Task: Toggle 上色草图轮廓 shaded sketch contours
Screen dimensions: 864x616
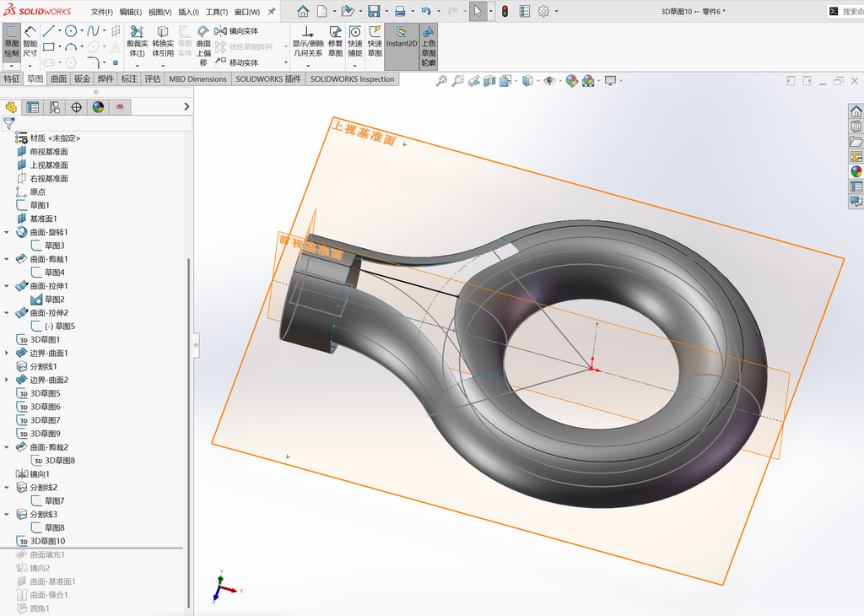Action: (x=429, y=46)
